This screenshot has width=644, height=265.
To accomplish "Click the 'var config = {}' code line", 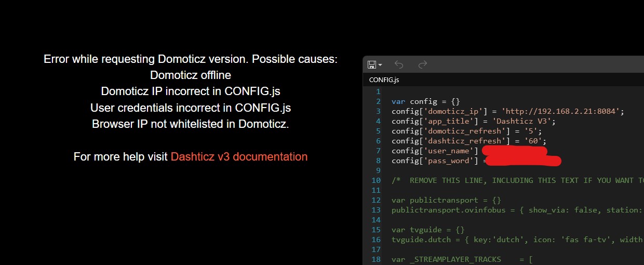I will coord(426,101).
